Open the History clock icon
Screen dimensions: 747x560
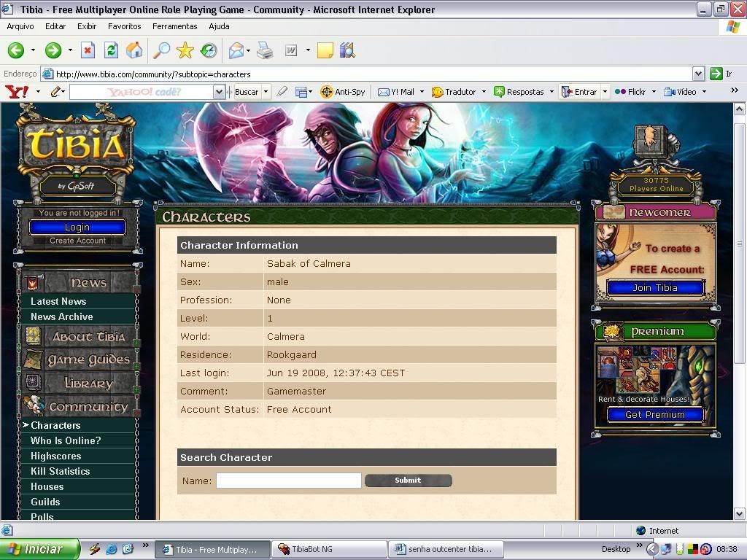[x=209, y=50]
